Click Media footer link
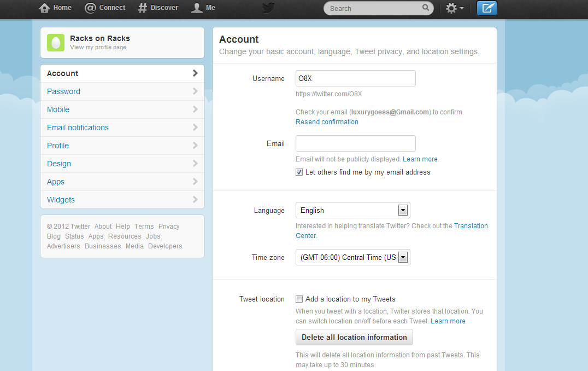This screenshot has width=588, height=371. click(134, 246)
